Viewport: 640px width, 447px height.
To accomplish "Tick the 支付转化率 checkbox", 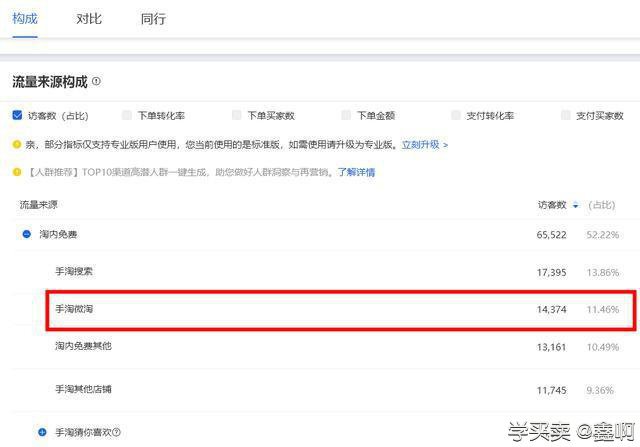I will [x=456, y=115].
